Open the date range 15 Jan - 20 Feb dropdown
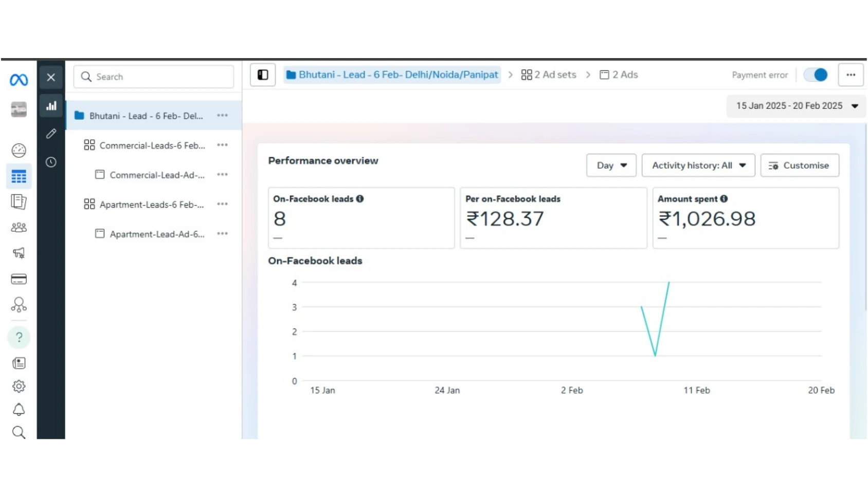This screenshot has width=868, height=498. click(797, 106)
